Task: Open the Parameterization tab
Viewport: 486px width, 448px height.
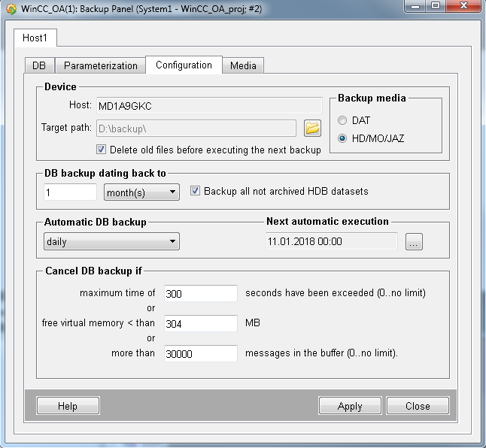Action: (x=100, y=65)
